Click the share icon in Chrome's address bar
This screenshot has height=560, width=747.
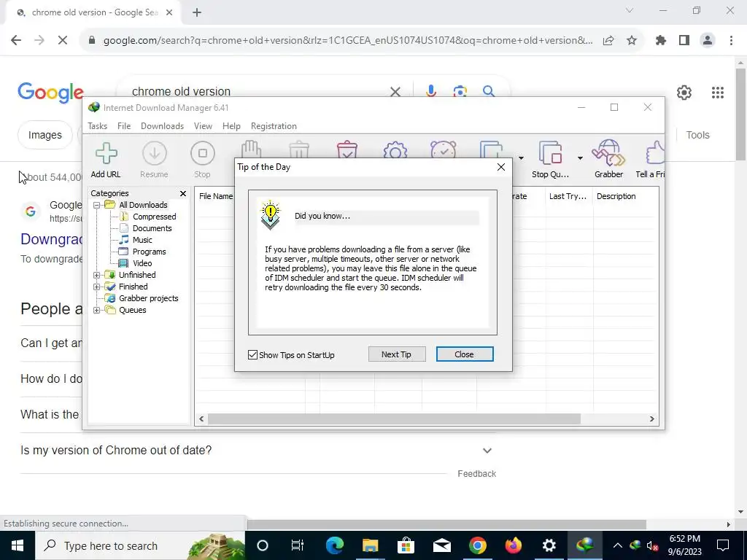click(608, 41)
